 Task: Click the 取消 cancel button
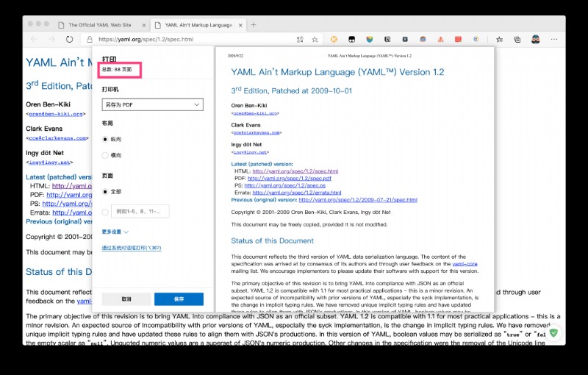coord(126,299)
